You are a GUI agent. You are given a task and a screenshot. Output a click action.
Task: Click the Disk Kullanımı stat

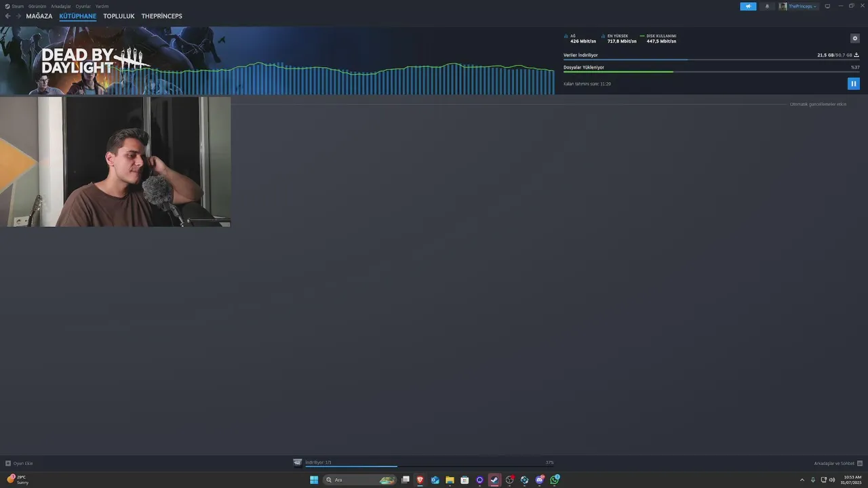pyautogui.click(x=659, y=39)
